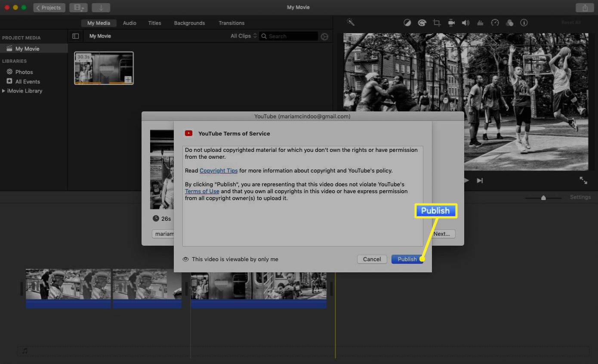This screenshot has height=364, width=598.
Task: Click Reset All in adjustments bar
Action: (571, 22)
